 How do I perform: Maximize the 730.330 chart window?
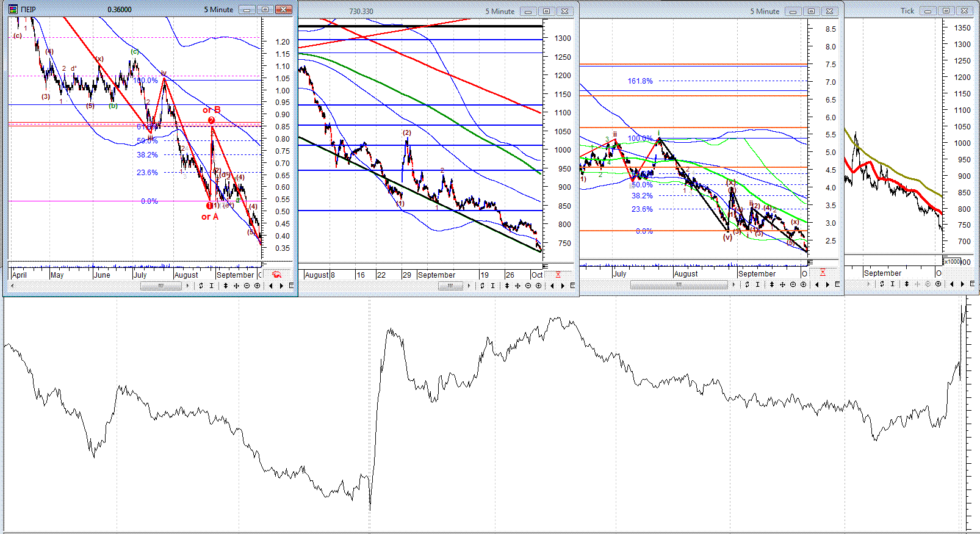pyautogui.click(x=546, y=11)
